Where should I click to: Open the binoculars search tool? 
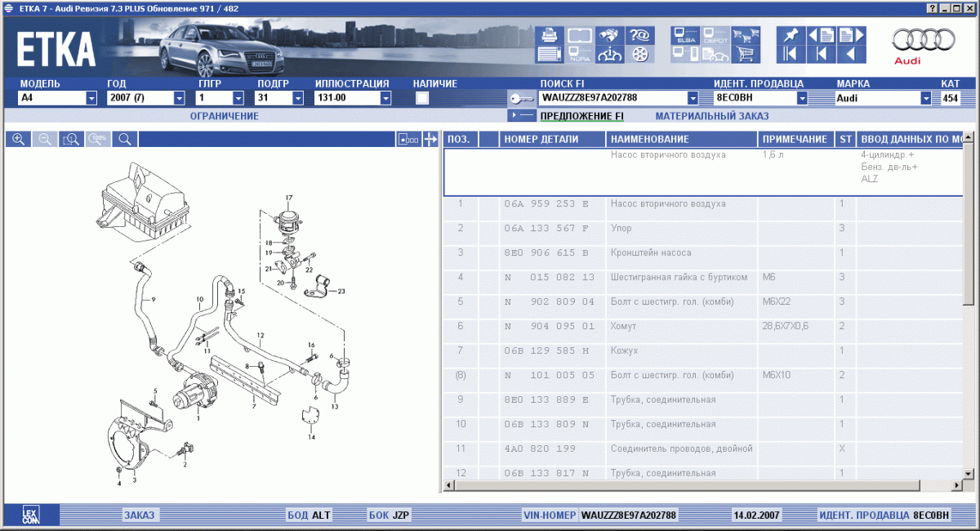(x=609, y=35)
